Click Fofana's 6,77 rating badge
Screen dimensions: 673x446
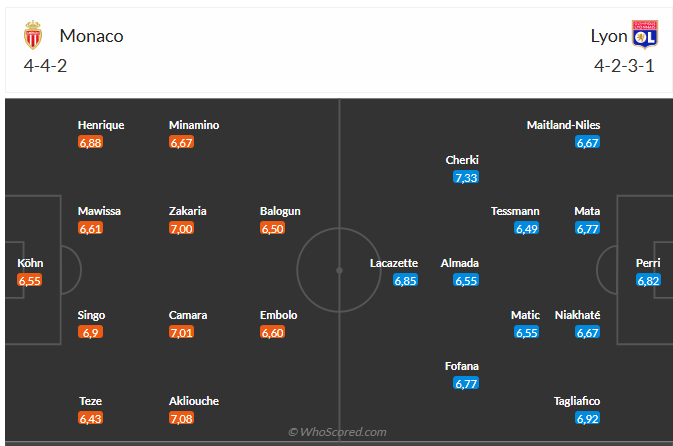[466, 383]
